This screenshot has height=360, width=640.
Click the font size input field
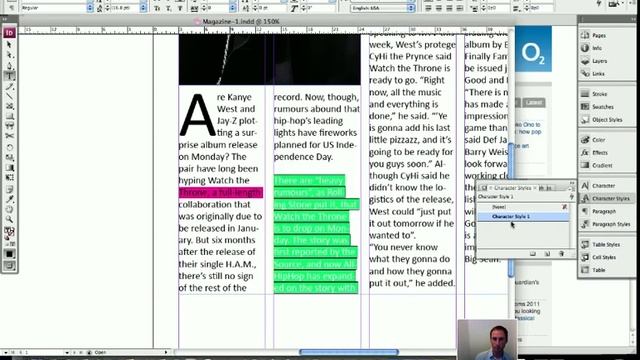pyautogui.click(x=125, y=8)
